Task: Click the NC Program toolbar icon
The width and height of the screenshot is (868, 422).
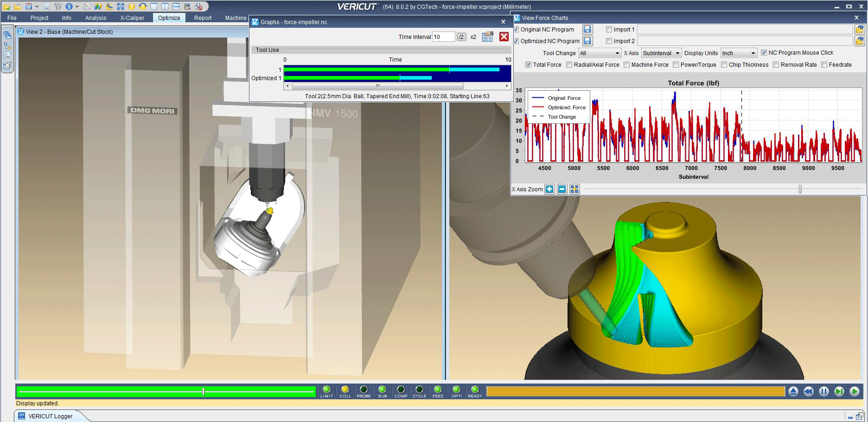Action: (47, 6)
